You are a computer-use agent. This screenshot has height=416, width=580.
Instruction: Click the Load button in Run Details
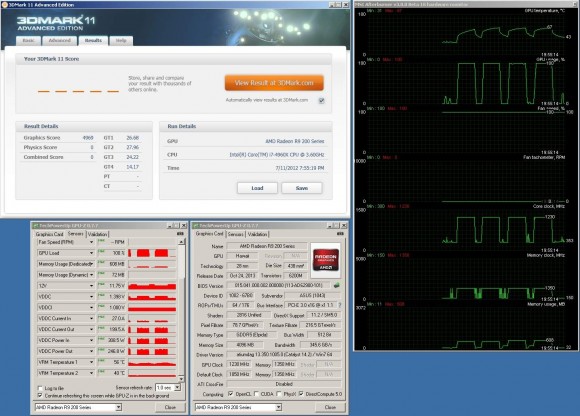coord(257,188)
